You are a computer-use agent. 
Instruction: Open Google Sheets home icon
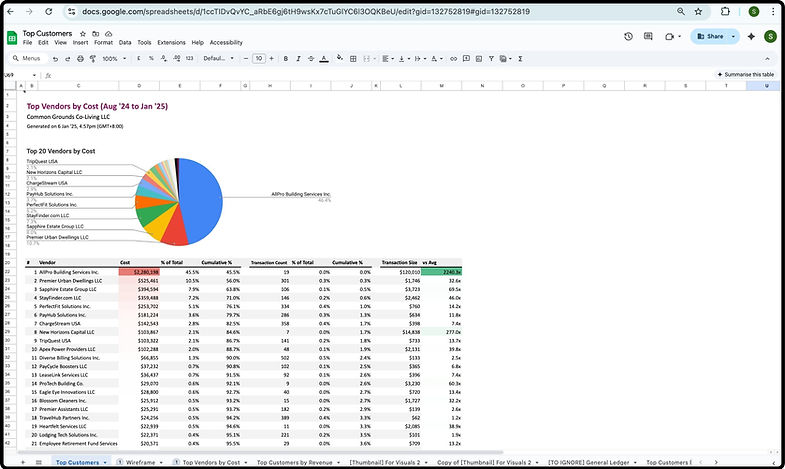point(12,38)
